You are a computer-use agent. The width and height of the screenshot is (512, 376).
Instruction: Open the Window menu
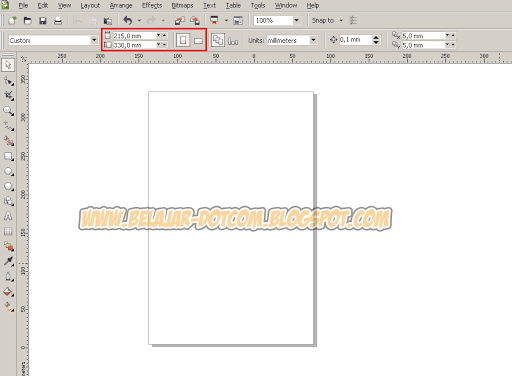286,6
